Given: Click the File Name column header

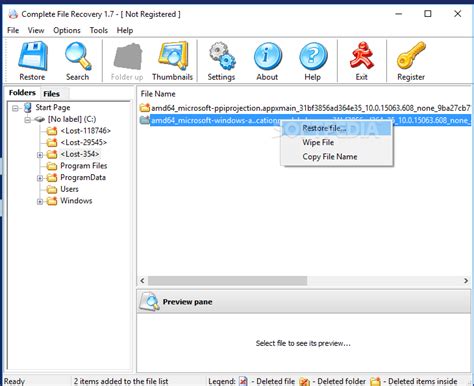Looking at the screenshot, I should click(158, 94).
